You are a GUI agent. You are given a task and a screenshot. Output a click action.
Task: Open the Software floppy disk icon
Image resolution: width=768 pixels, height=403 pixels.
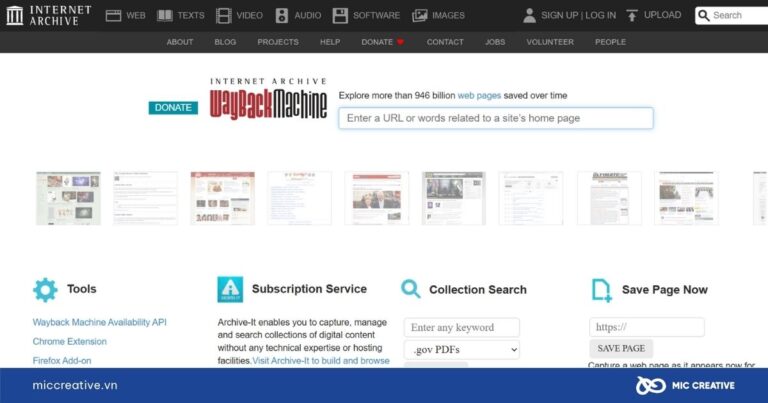(x=340, y=16)
